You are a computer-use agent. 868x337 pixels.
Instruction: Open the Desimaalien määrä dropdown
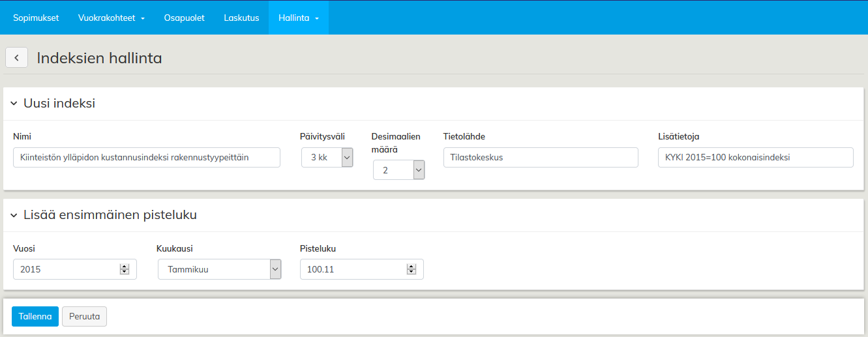(398, 170)
